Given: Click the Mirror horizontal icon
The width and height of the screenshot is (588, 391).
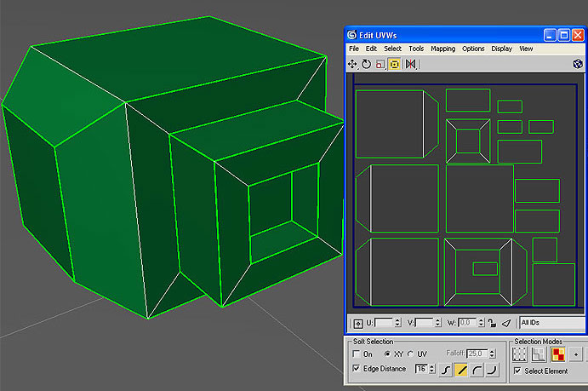Looking at the screenshot, I should point(411,64).
